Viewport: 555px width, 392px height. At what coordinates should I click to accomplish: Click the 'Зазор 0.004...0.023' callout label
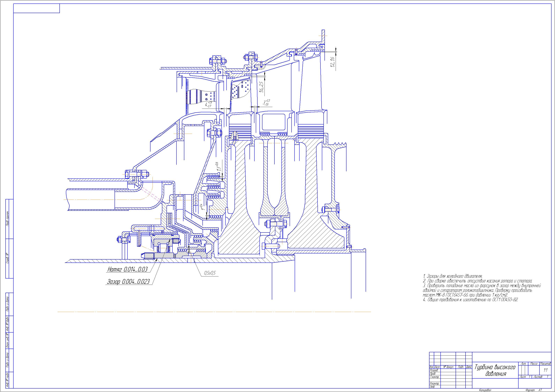pos(128,281)
